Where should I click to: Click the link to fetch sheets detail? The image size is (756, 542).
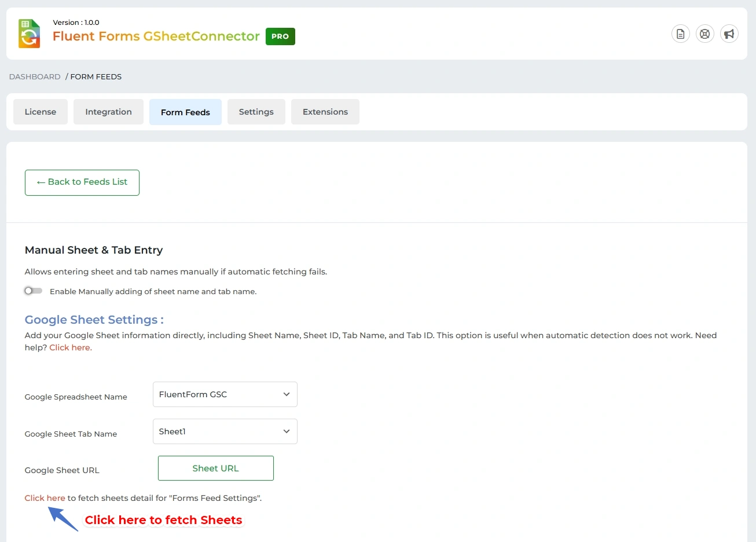pos(45,498)
